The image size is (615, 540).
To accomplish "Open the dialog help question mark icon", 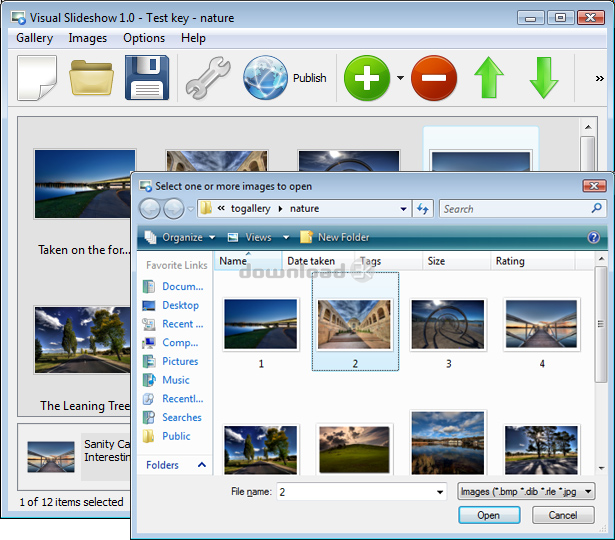I will pyautogui.click(x=593, y=237).
